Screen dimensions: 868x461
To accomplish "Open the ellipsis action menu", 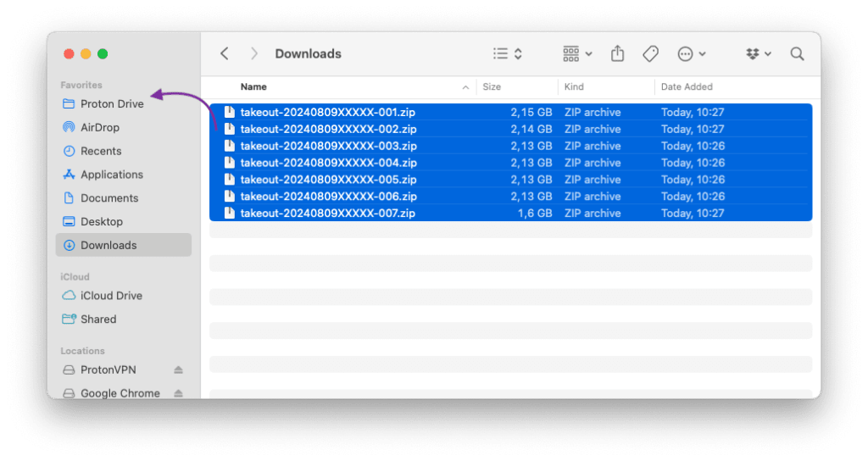I will (692, 53).
